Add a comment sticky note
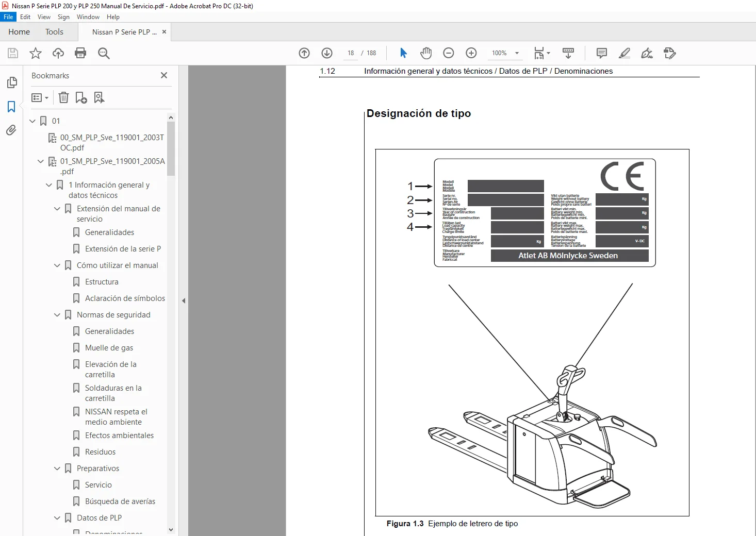Image resolution: width=756 pixels, height=536 pixels. (x=601, y=53)
